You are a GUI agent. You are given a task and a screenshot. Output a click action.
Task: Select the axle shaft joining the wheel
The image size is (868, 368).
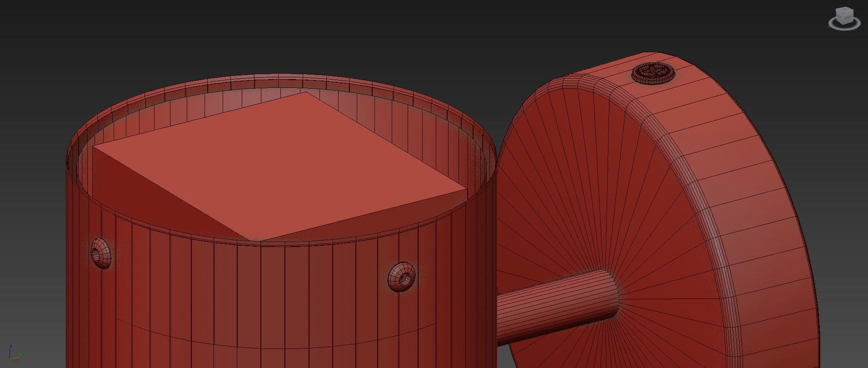558,307
